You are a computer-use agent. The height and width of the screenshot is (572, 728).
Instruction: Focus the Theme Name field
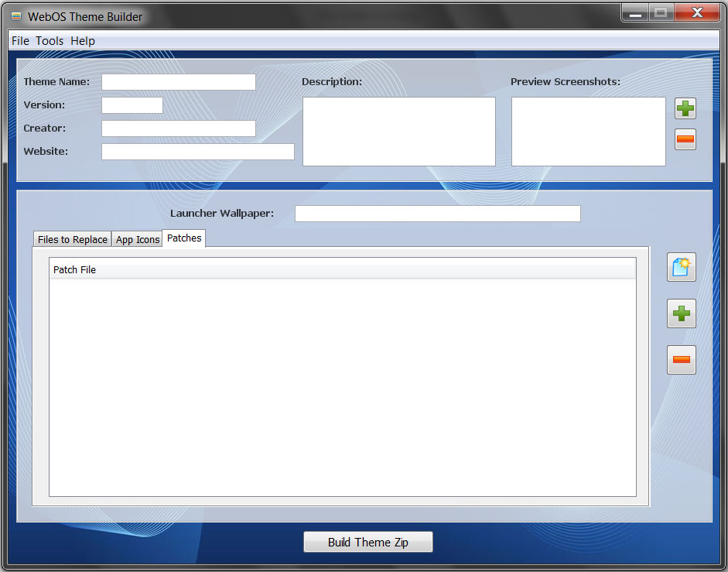(179, 82)
